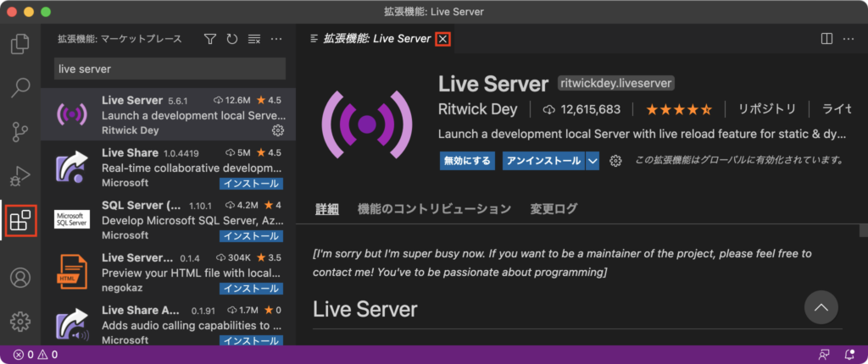This screenshot has height=364, width=868.
Task: Select the Live Server 0.1.4 negokaz entry
Action: [x=169, y=273]
